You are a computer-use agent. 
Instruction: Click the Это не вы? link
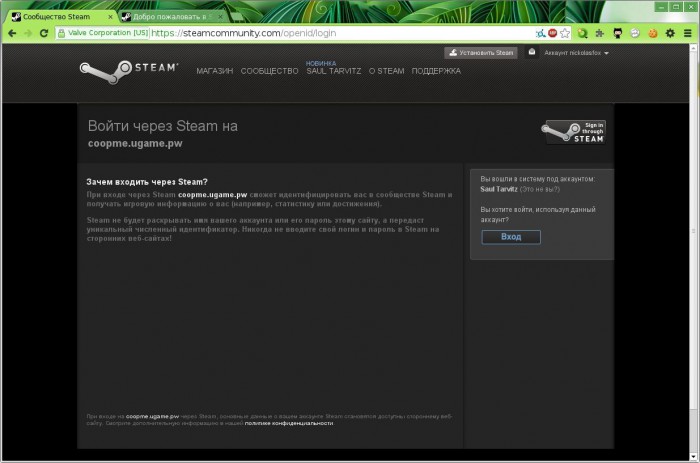540,189
